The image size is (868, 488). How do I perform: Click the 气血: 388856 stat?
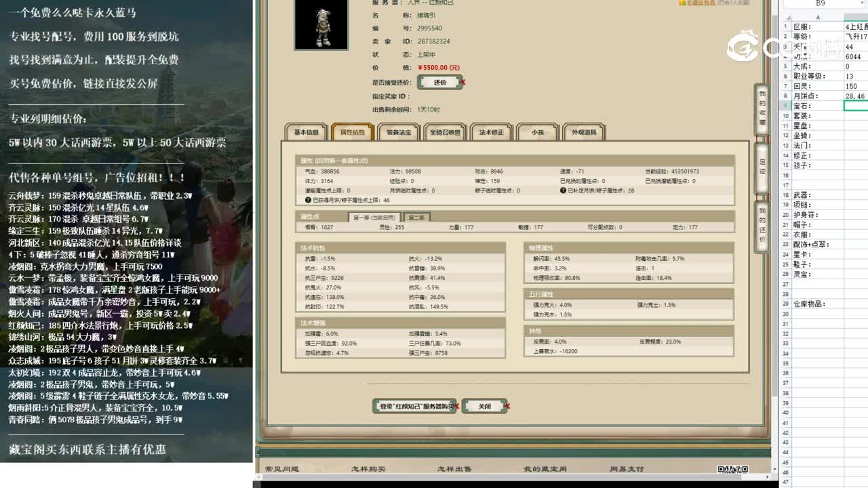point(322,171)
